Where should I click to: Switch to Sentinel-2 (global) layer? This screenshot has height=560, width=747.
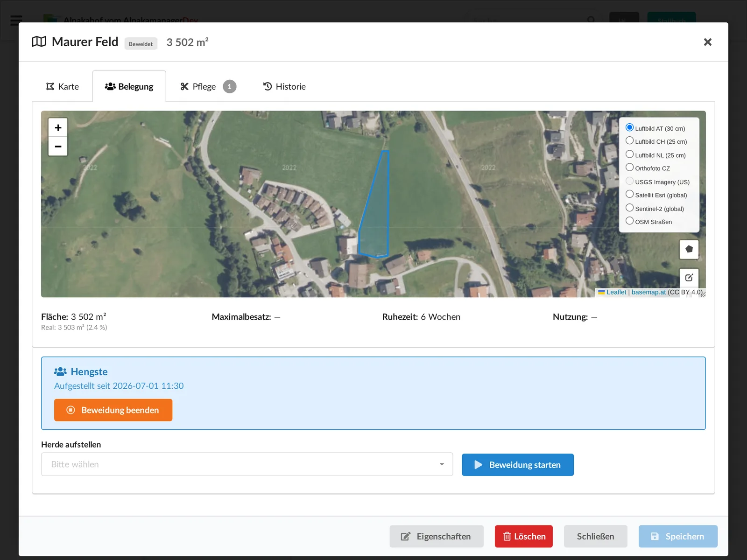pos(629,208)
